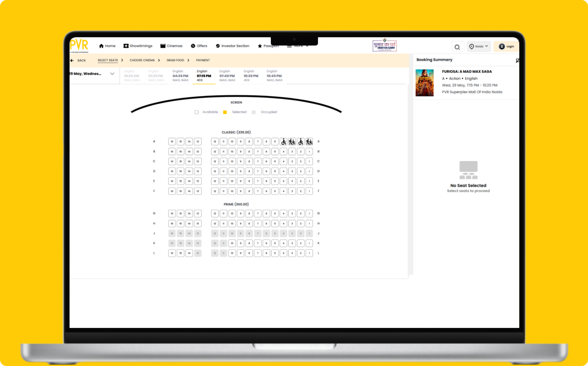Screen dimensions: 588x366
Task: Open the magnifier search icon
Action: coord(457,47)
